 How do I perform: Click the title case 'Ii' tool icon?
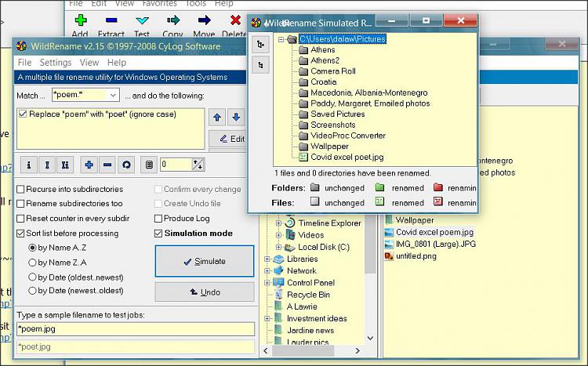pos(65,165)
